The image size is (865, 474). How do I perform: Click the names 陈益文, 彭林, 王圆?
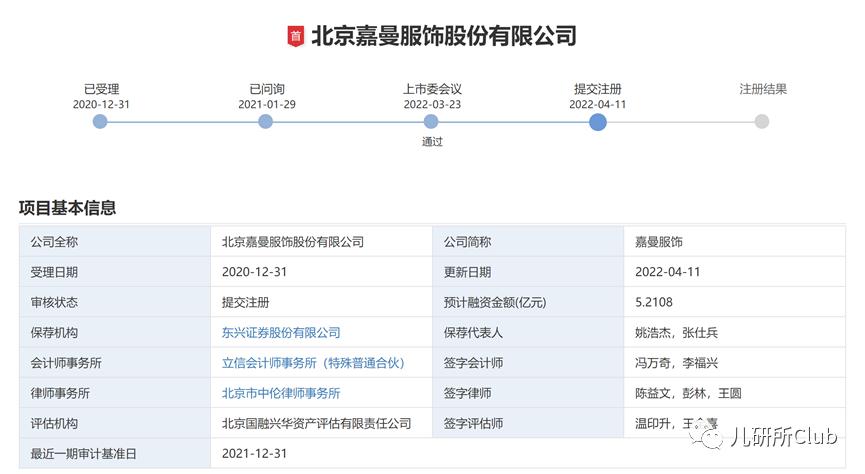click(688, 393)
